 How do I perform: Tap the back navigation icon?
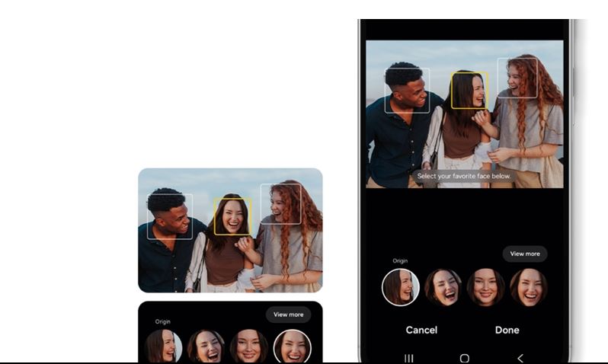tap(520, 358)
